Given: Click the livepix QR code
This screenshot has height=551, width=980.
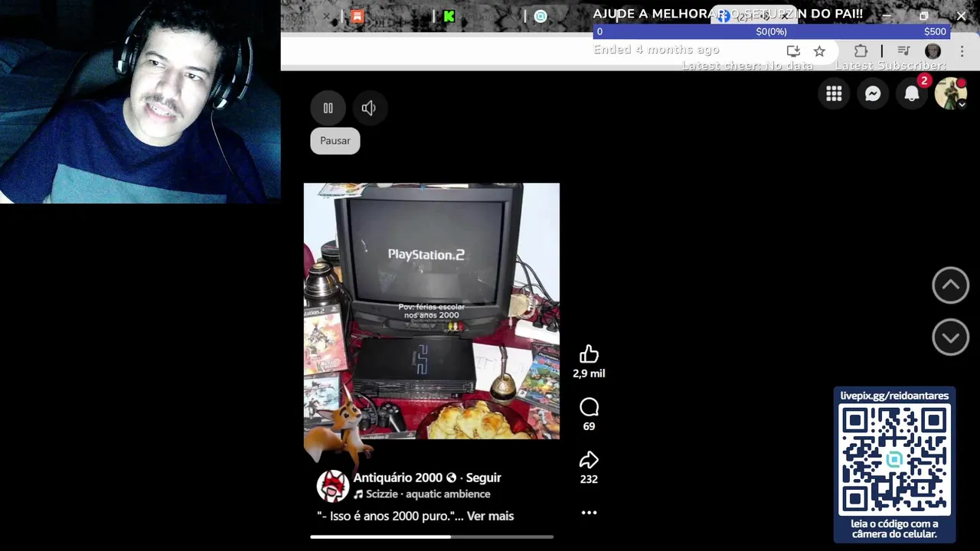Looking at the screenshot, I should point(894,461).
